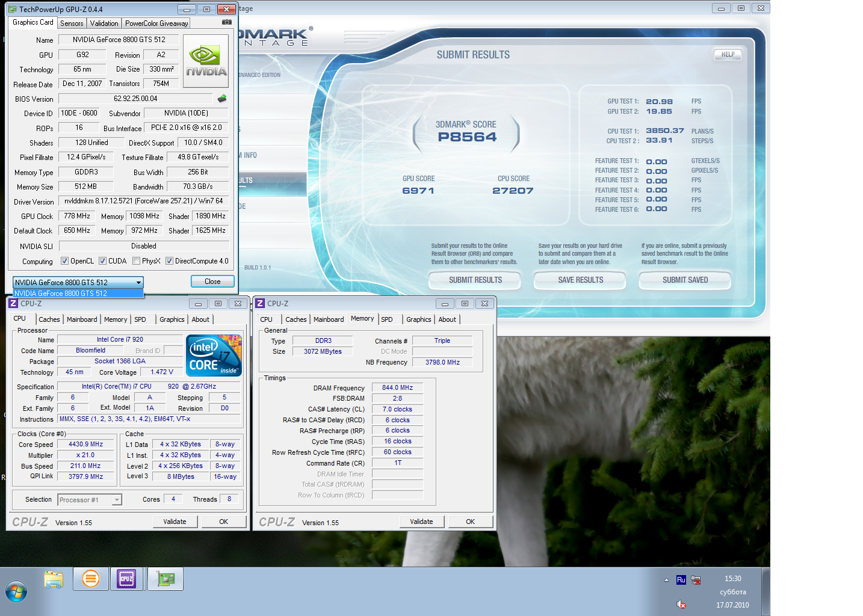The height and width of the screenshot is (616, 863).
Task: Open SPD tab in left CPU-Z window
Action: 140,319
